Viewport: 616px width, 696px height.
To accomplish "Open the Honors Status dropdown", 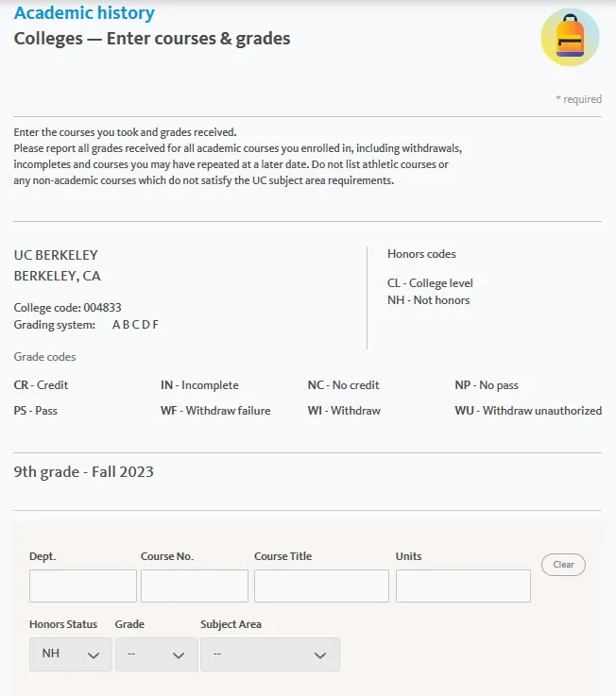I will (71, 654).
